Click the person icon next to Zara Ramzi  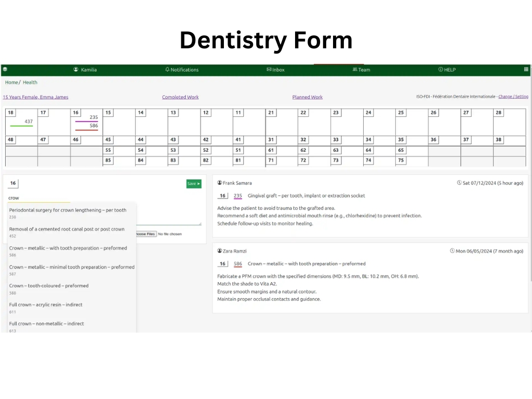220,251
